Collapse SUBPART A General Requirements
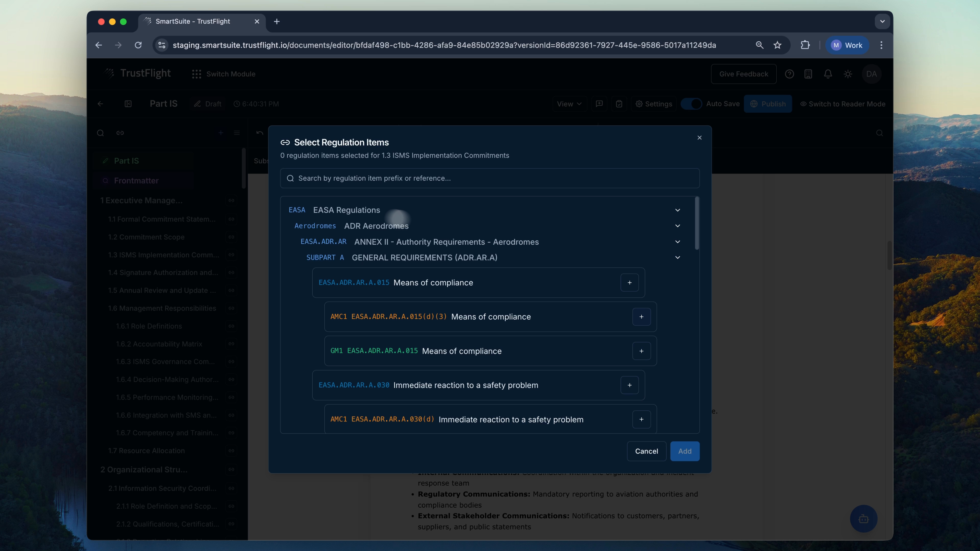 pyautogui.click(x=678, y=257)
